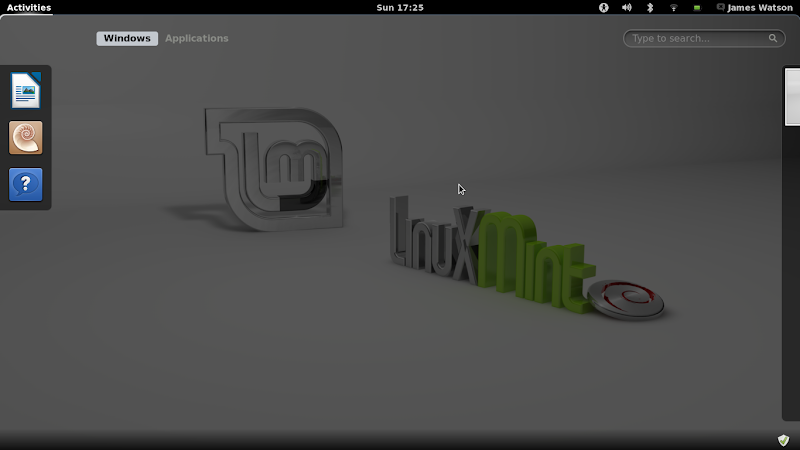Switch to the Applications view
This screenshot has height=450, width=800.
point(196,38)
